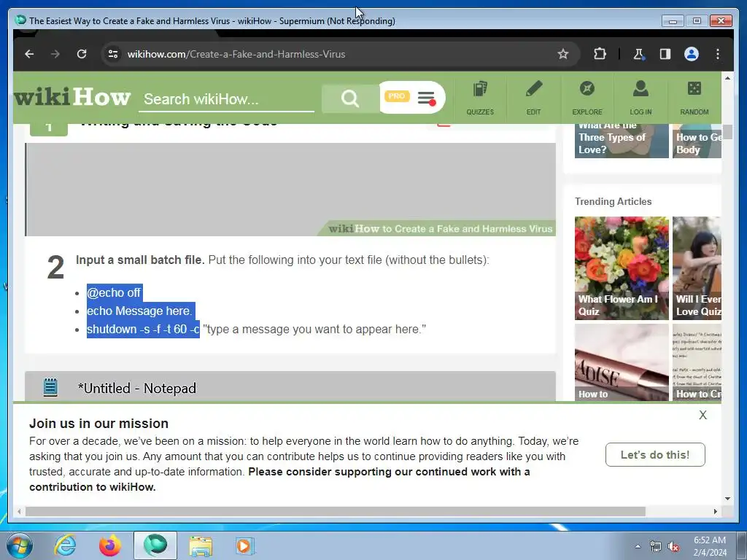Viewport: 747px width, 560px height.
Task: Click the Trending Articles heading
Action: coord(613,201)
